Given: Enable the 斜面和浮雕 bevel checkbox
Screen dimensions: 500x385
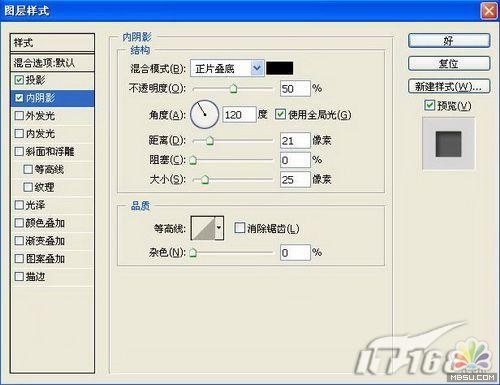Looking at the screenshot, I should [x=19, y=152].
